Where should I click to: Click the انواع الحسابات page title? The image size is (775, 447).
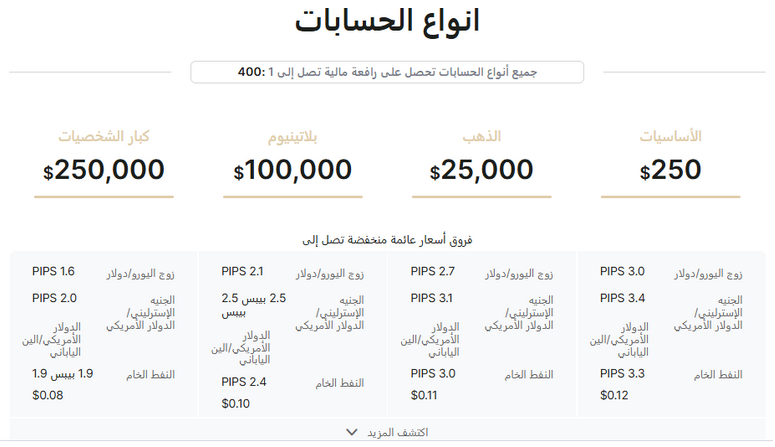pyautogui.click(x=387, y=22)
